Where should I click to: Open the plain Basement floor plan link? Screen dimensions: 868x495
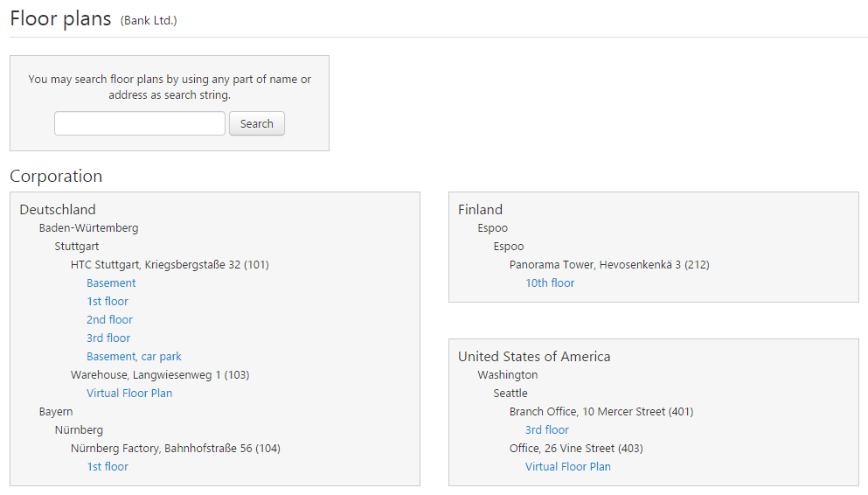click(x=111, y=282)
